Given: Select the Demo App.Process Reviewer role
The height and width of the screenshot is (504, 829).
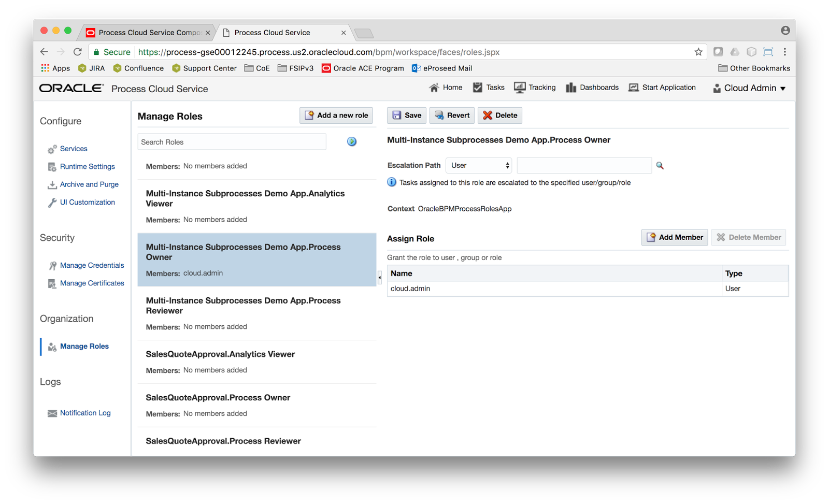Looking at the screenshot, I should (x=257, y=313).
